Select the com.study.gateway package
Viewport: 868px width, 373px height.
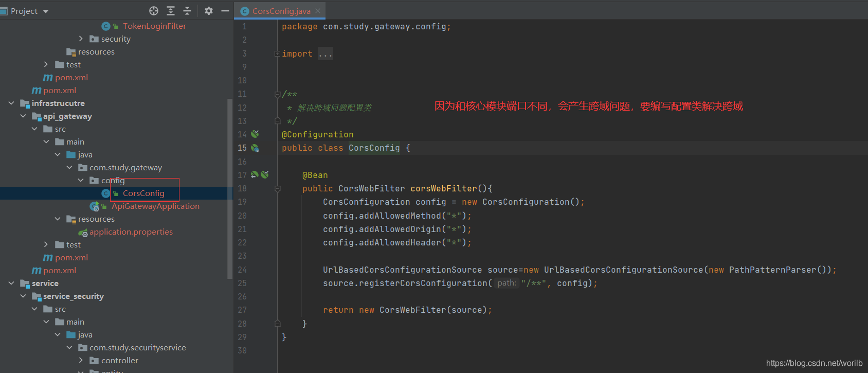coord(125,167)
